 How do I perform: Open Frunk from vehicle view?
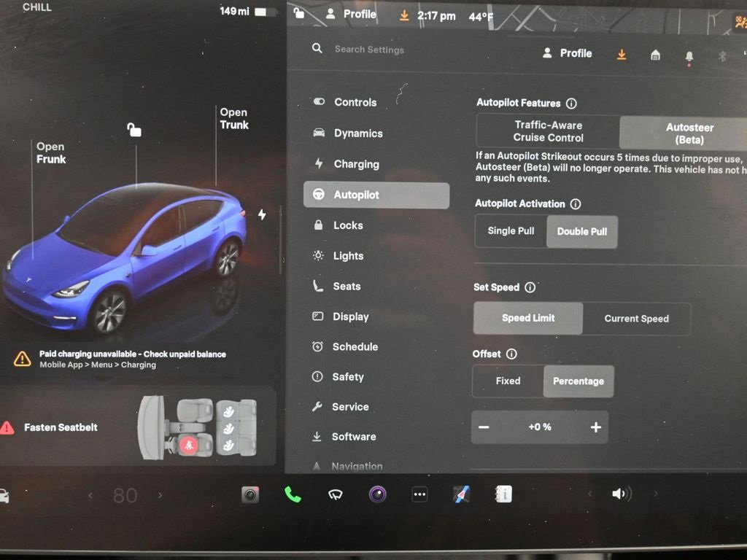point(50,152)
